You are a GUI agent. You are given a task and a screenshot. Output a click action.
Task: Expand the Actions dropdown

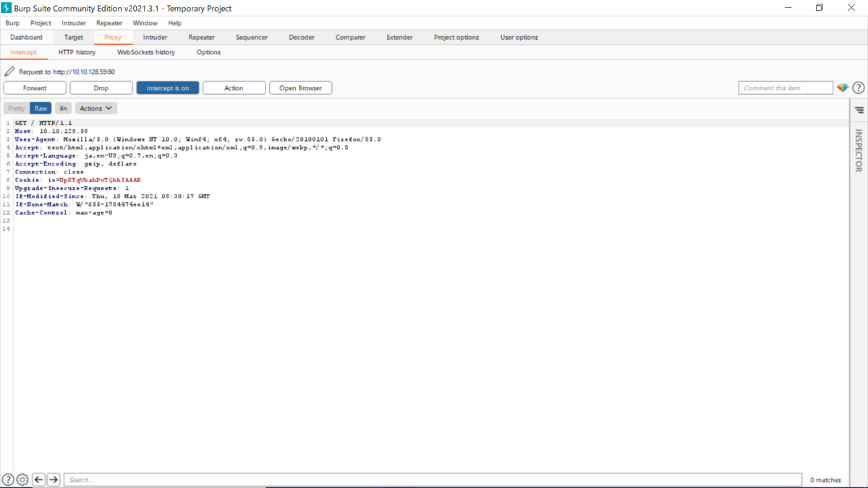tap(96, 108)
